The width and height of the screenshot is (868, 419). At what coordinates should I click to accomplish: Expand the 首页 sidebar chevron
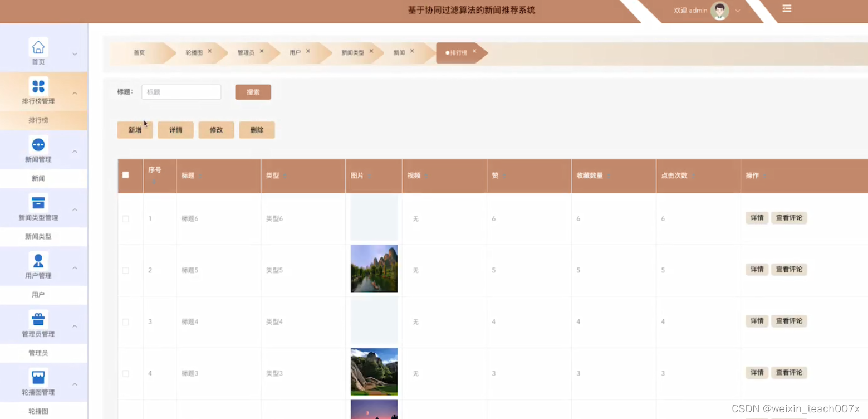click(x=75, y=54)
